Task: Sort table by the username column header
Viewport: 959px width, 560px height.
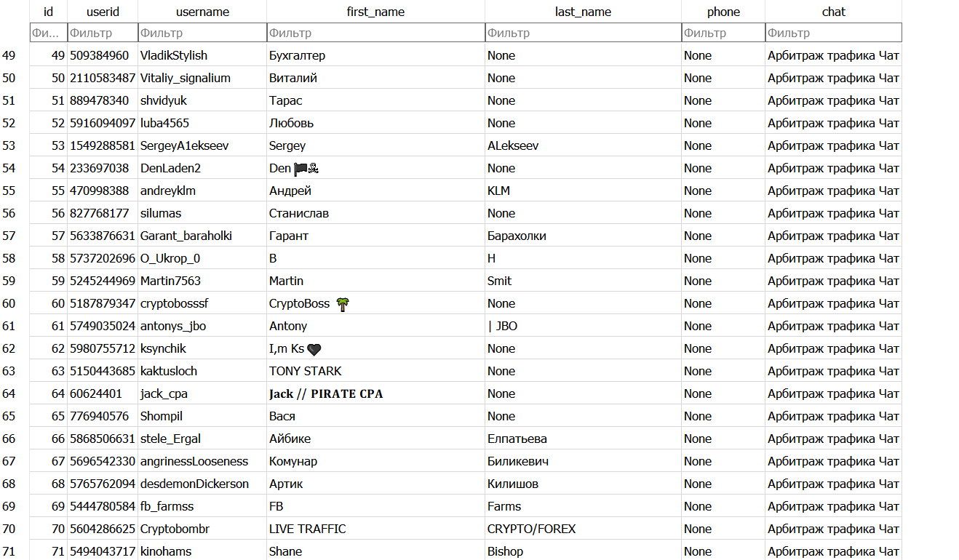Action: (202, 12)
